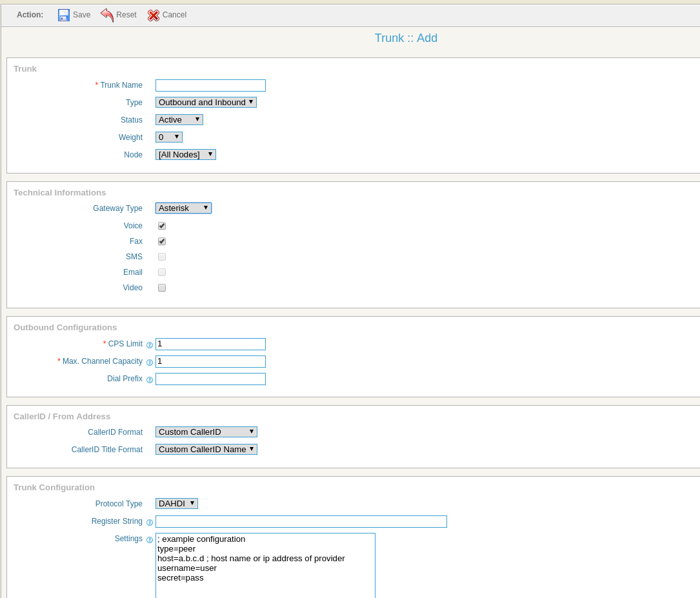Click the Trunk Name label
Screen dimensions: 700x598
coord(121,85)
